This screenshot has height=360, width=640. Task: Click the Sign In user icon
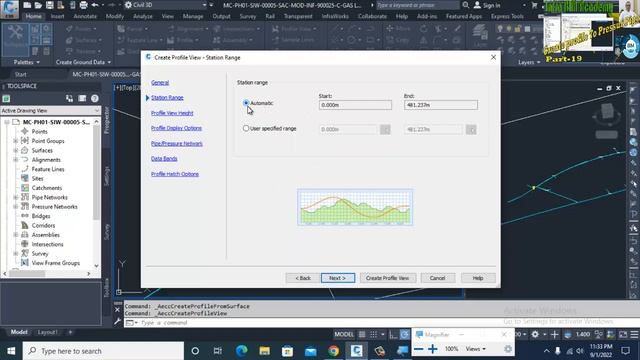pyautogui.click(x=477, y=5)
